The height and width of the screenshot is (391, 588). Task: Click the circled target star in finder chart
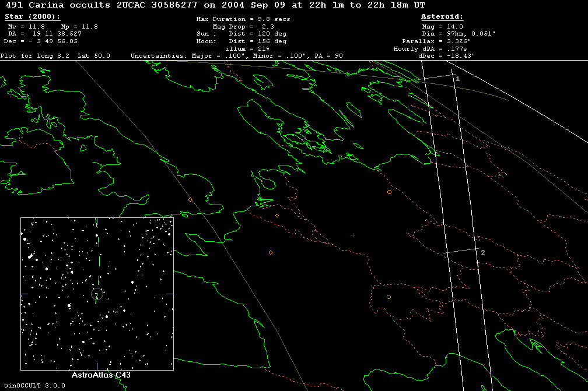pyautogui.click(x=97, y=294)
